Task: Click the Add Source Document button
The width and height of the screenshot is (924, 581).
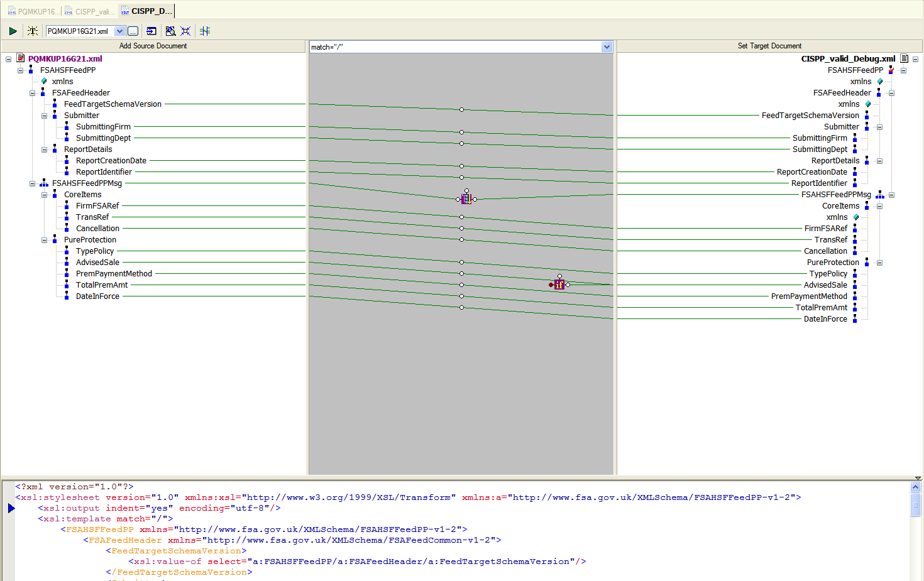Action: click(x=153, y=46)
